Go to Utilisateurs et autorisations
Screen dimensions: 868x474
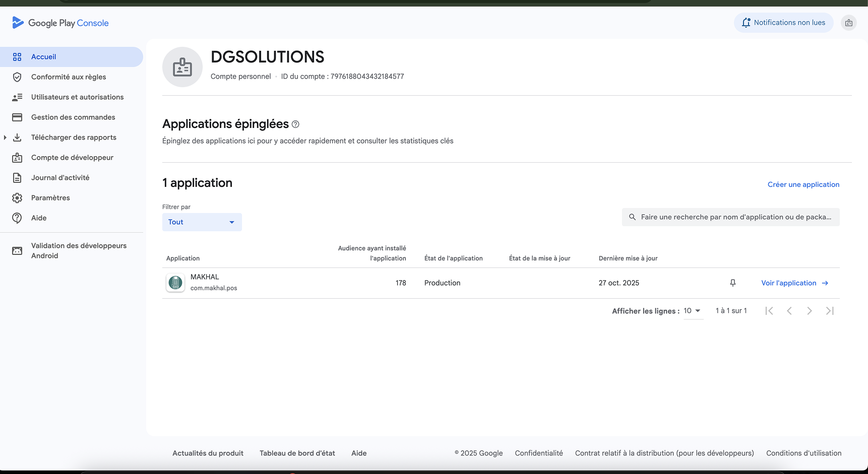[x=77, y=97]
